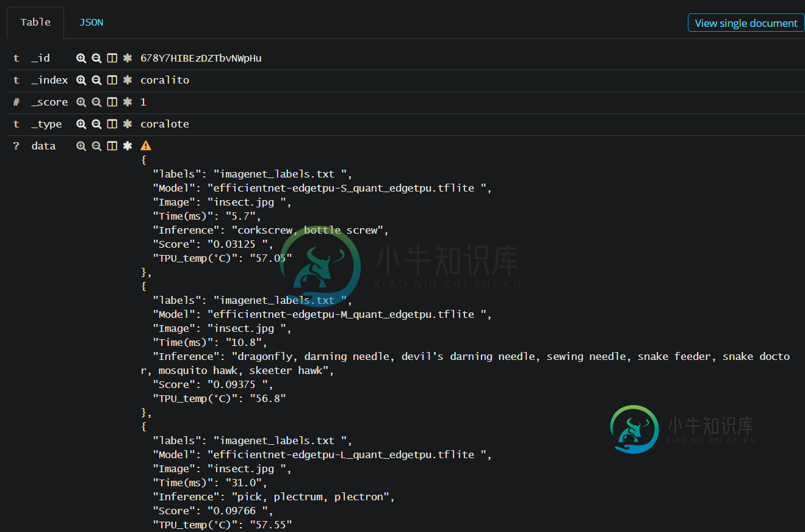Filter for field present on _id row
805x532 pixels.
(128, 58)
